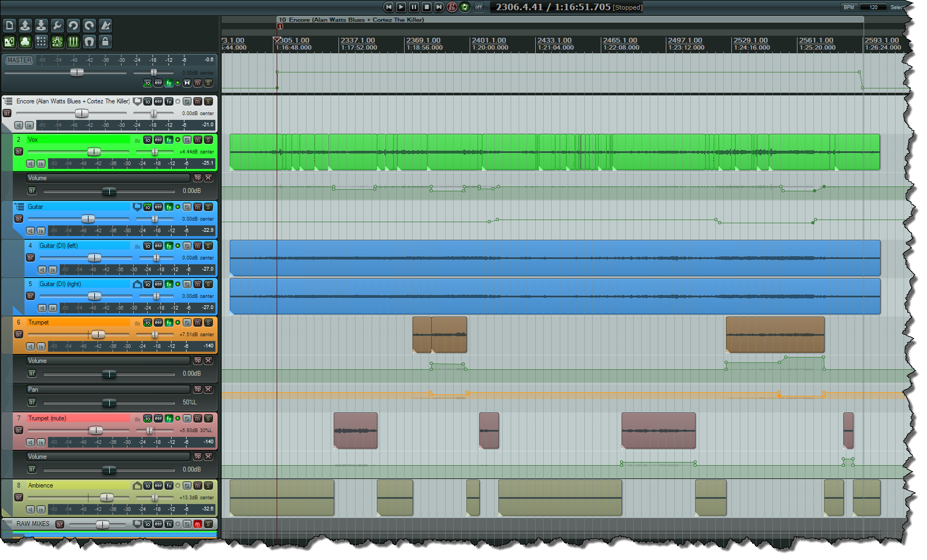Click the MASTER track label button
Image resolution: width=927 pixels, height=560 pixels.
click(x=19, y=60)
